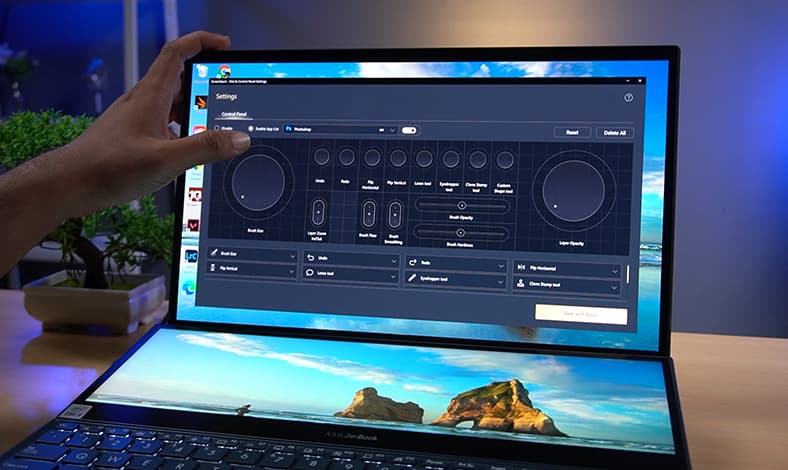Expand the Brush Size function dropdown
This screenshot has height=470, width=788.
click(x=292, y=256)
